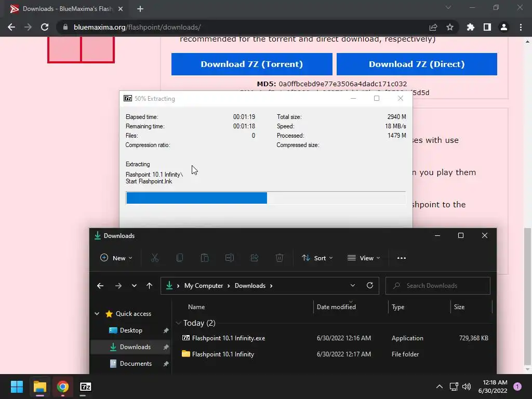
Task: Click Chrome's back navigation arrow
Action: click(x=11, y=27)
